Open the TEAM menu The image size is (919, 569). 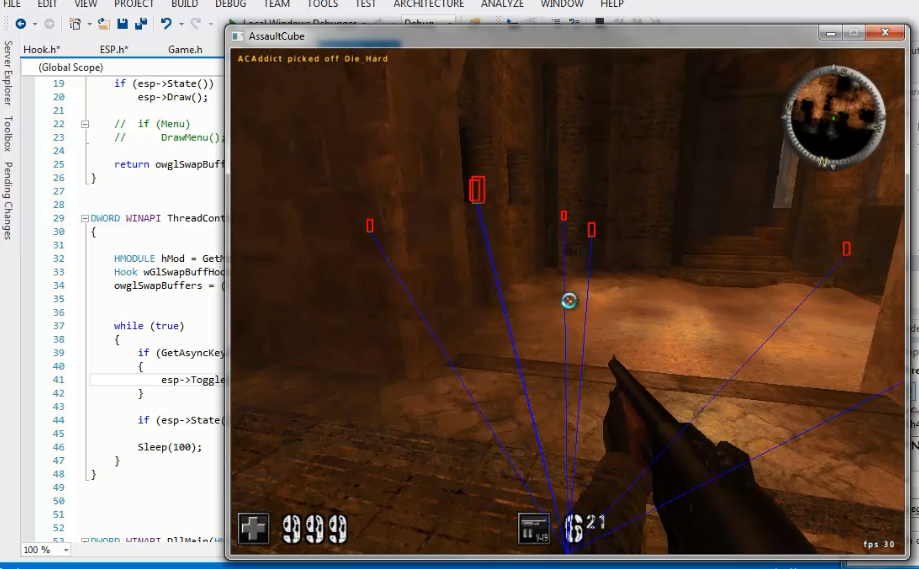click(x=277, y=4)
